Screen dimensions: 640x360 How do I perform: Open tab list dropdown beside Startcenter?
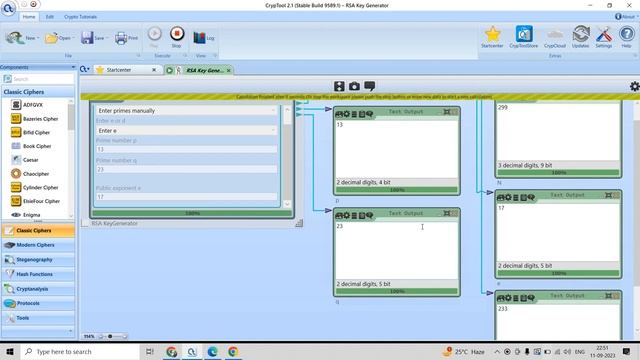[x=84, y=69]
